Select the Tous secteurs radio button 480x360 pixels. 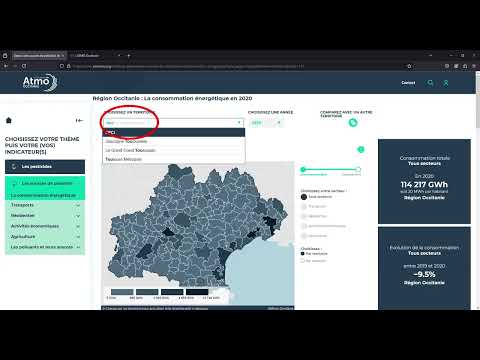tap(304, 197)
